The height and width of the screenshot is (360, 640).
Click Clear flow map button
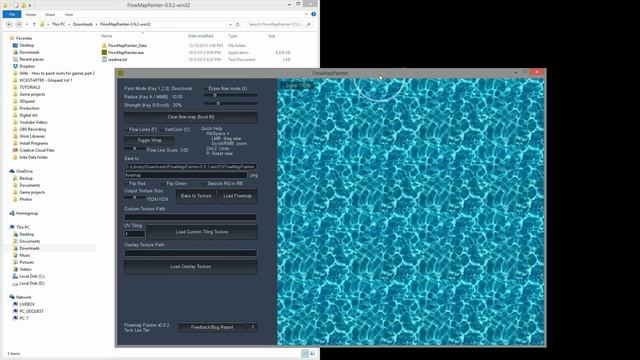[x=191, y=117]
